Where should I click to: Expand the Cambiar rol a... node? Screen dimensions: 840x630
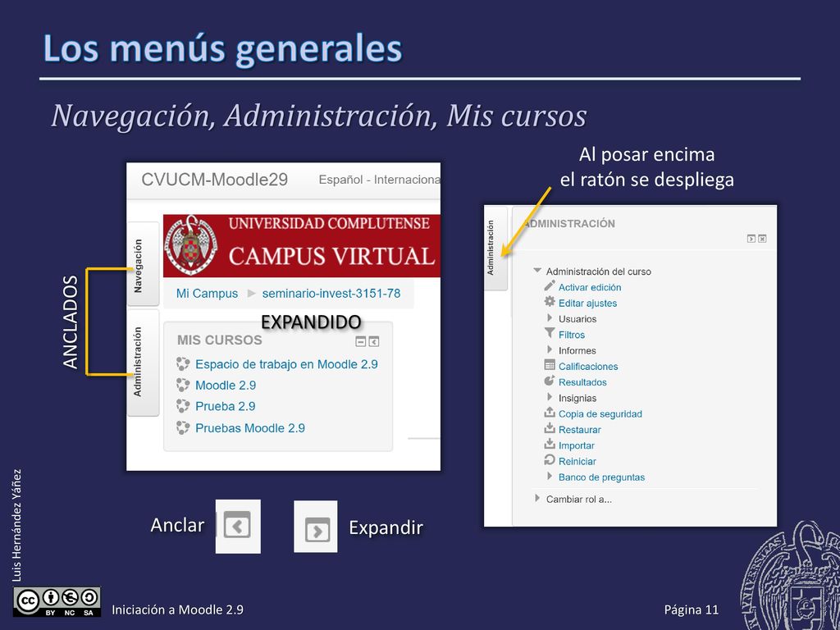(x=537, y=498)
